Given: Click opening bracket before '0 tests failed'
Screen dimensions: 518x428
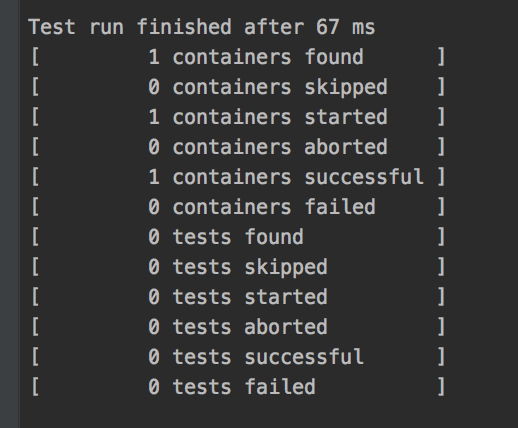Looking at the screenshot, I should [x=35, y=387].
